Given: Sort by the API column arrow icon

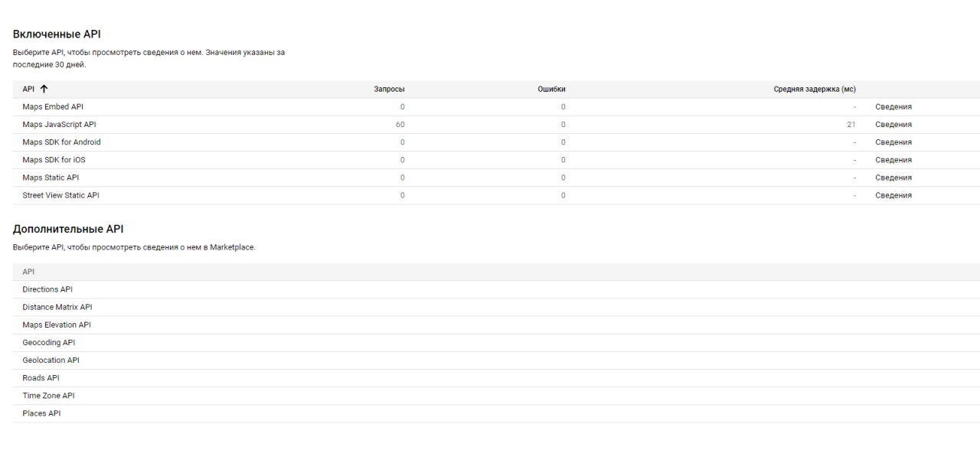Looking at the screenshot, I should point(44,89).
